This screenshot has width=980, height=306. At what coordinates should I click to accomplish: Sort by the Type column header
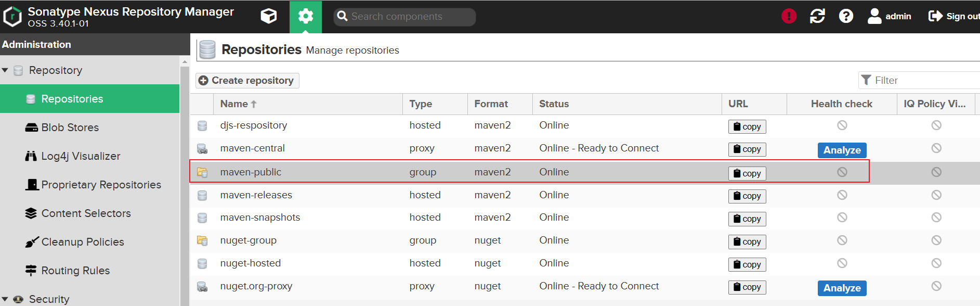click(x=435, y=104)
